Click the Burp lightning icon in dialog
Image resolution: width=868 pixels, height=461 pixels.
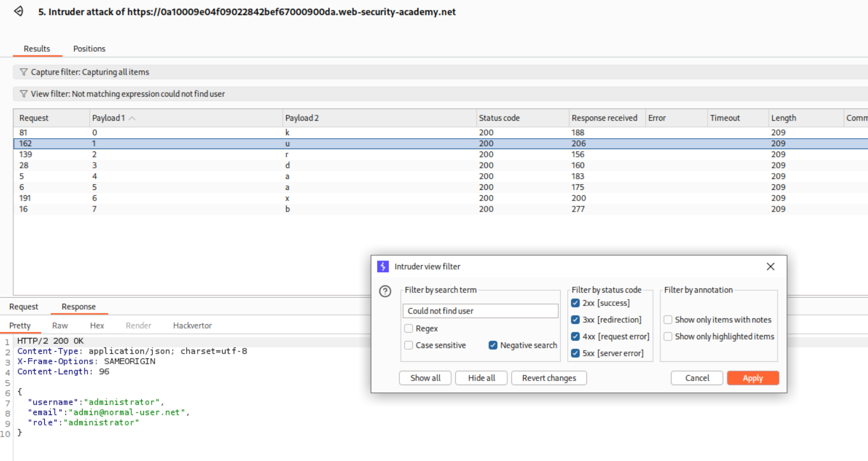383,266
